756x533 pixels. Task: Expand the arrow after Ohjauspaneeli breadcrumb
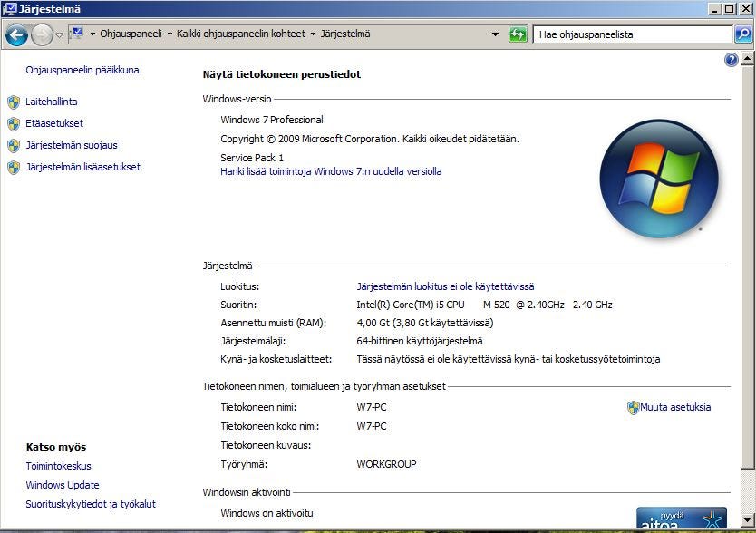tap(170, 34)
